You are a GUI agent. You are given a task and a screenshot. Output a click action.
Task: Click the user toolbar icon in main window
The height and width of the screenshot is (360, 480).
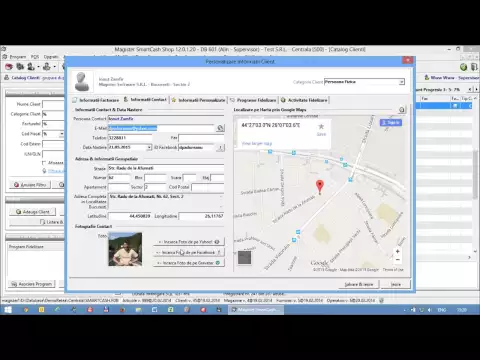(31, 67)
